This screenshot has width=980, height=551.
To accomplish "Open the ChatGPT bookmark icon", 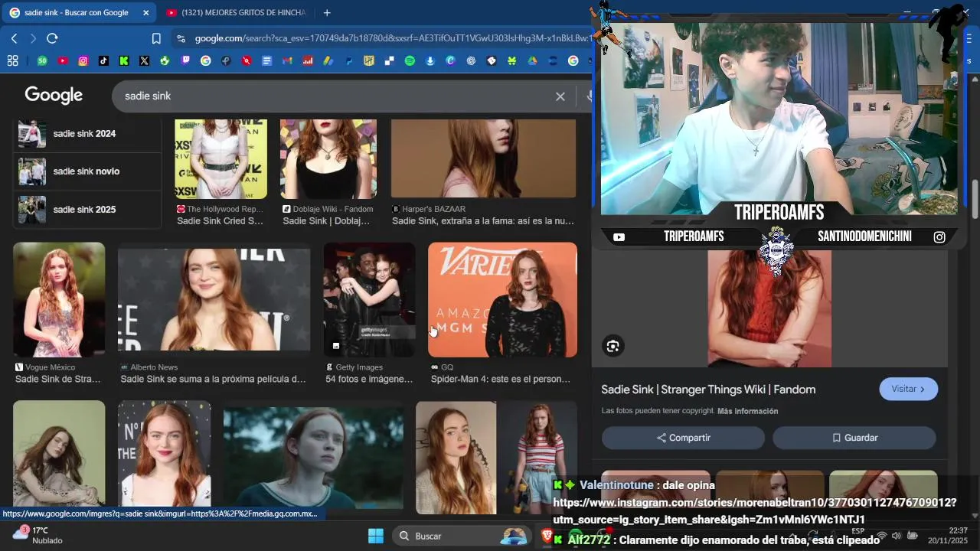I will (471, 60).
